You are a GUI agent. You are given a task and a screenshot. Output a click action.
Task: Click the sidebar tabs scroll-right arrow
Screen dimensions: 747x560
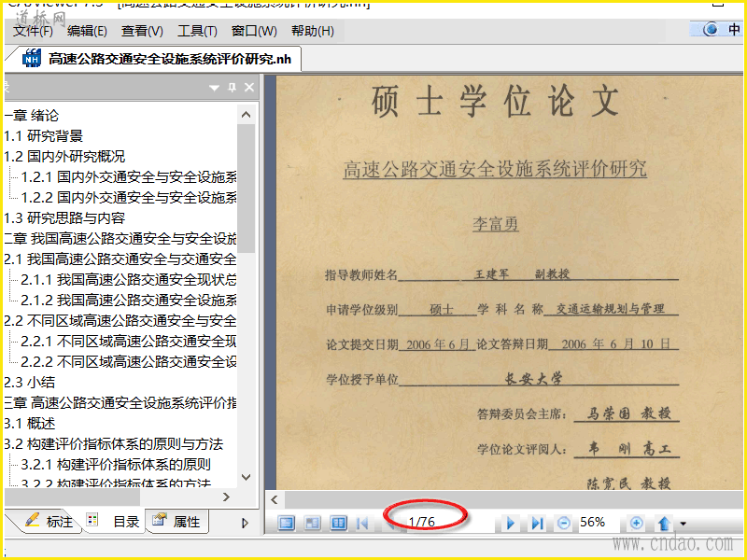tap(245, 524)
